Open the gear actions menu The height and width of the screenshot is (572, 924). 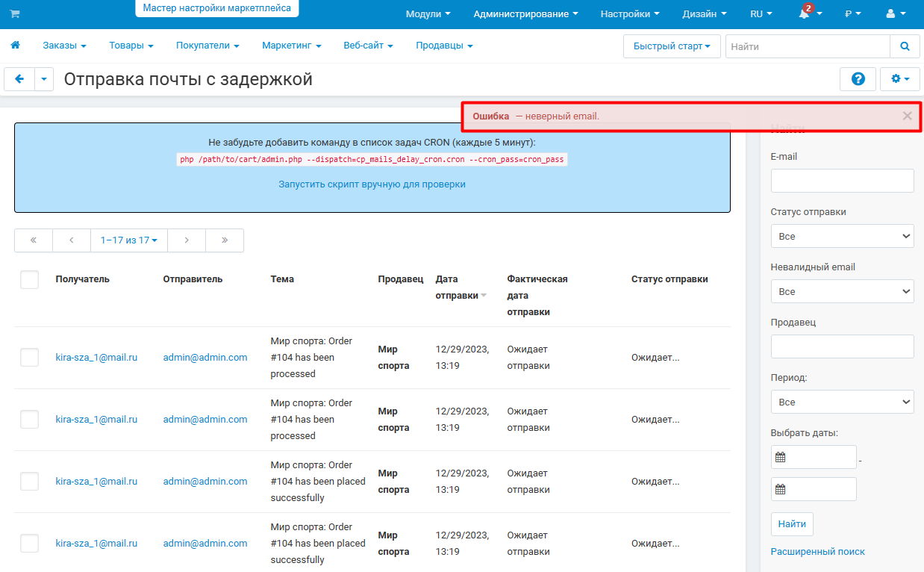point(901,79)
